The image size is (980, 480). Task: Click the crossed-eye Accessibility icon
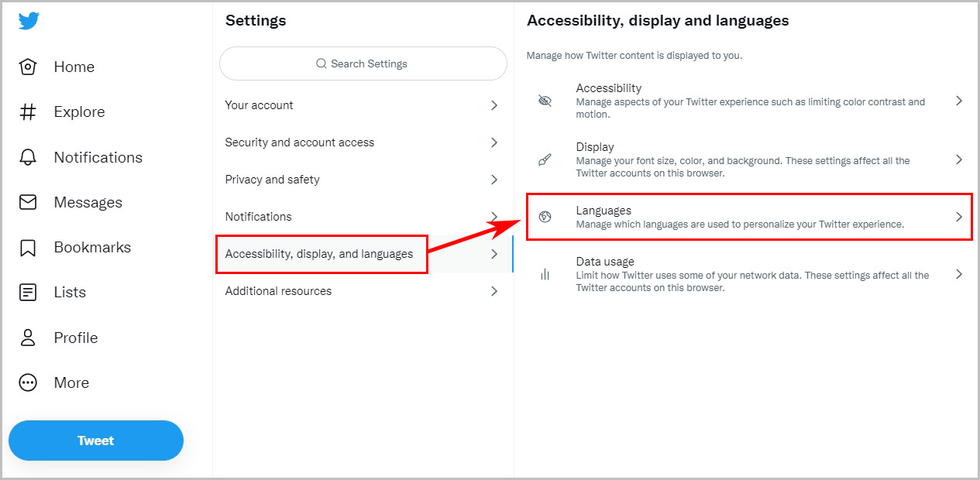(545, 101)
